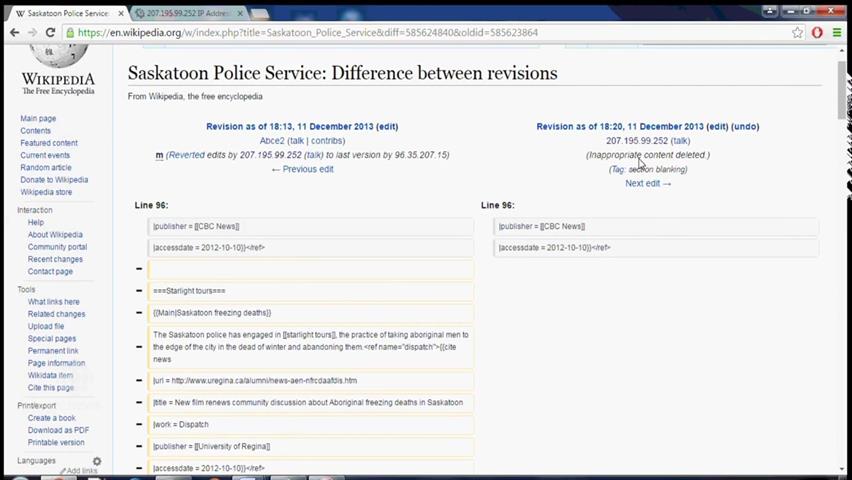This screenshot has height=480, width=852.
Task: Open a new tab button
Action: tap(260, 14)
